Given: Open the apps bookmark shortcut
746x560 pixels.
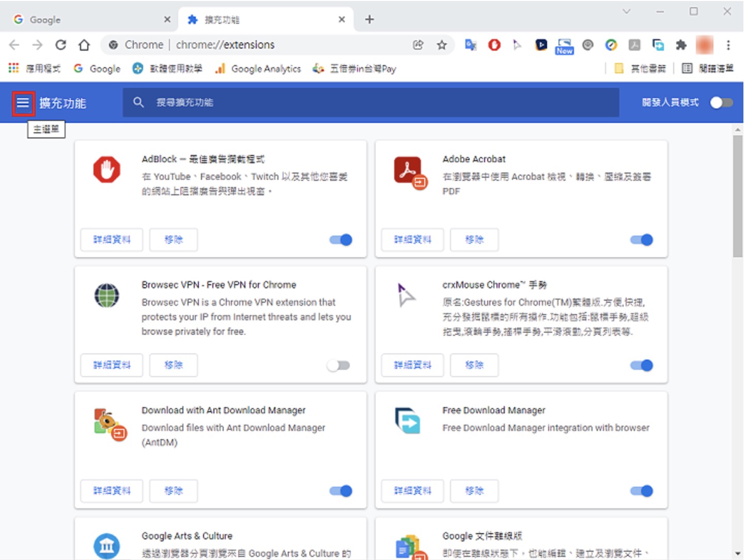Looking at the screenshot, I should pos(35,69).
